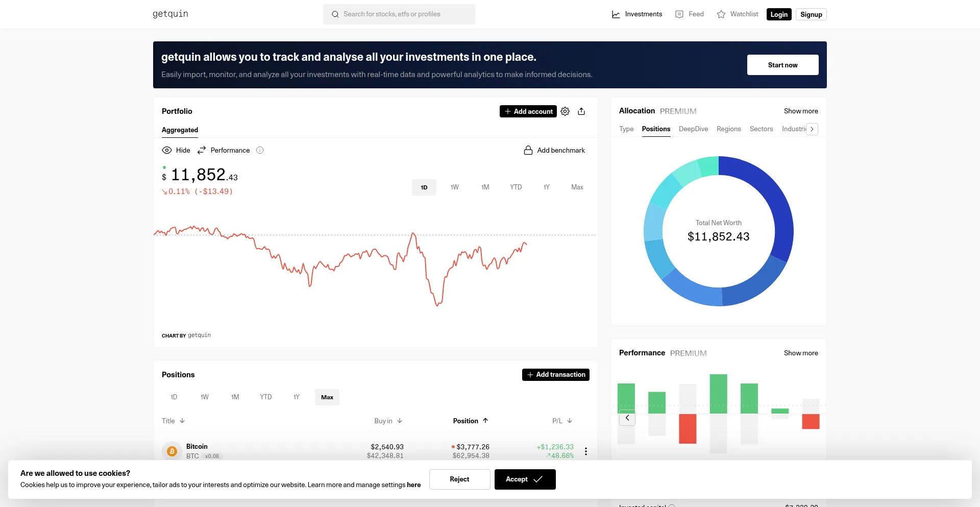Screen dimensions: 980x507
Task: Click Show more in Allocation panel
Action: (801, 111)
